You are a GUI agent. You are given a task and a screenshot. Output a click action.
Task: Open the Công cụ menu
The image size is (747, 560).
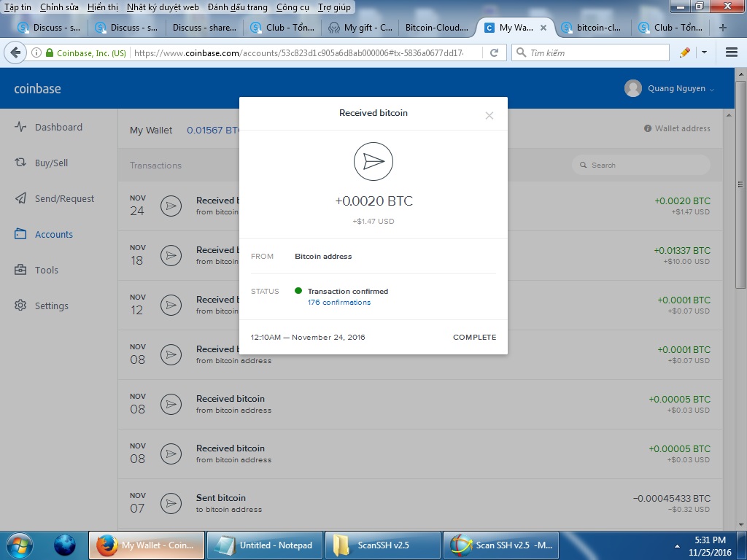pos(293,7)
